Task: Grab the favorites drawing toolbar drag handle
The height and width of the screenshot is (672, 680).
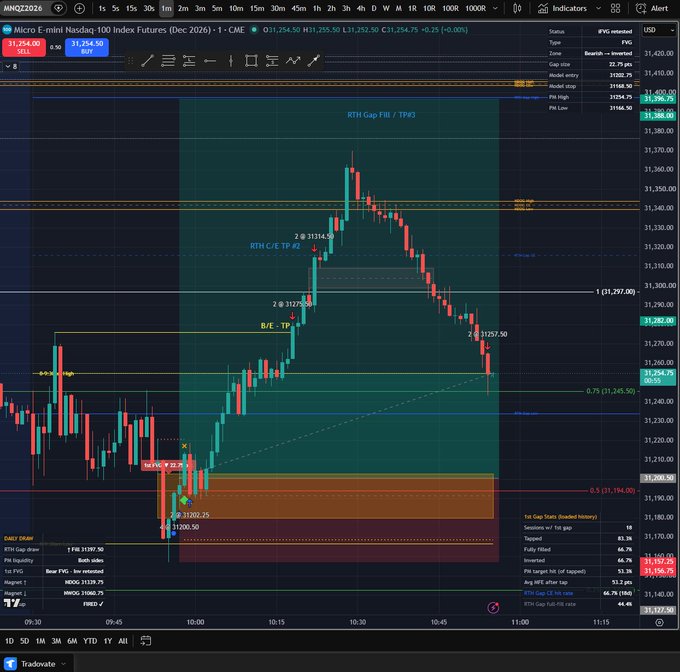Action: pyautogui.click(x=130, y=61)
